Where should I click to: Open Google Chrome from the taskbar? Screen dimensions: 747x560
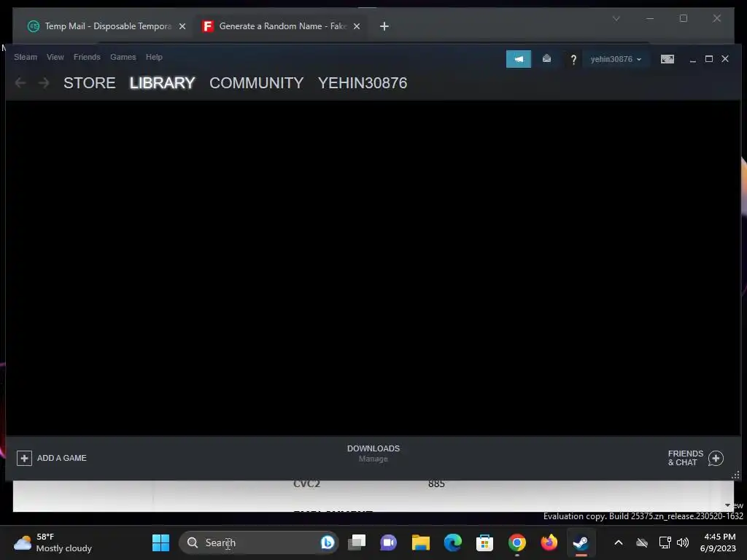[517, 542]
